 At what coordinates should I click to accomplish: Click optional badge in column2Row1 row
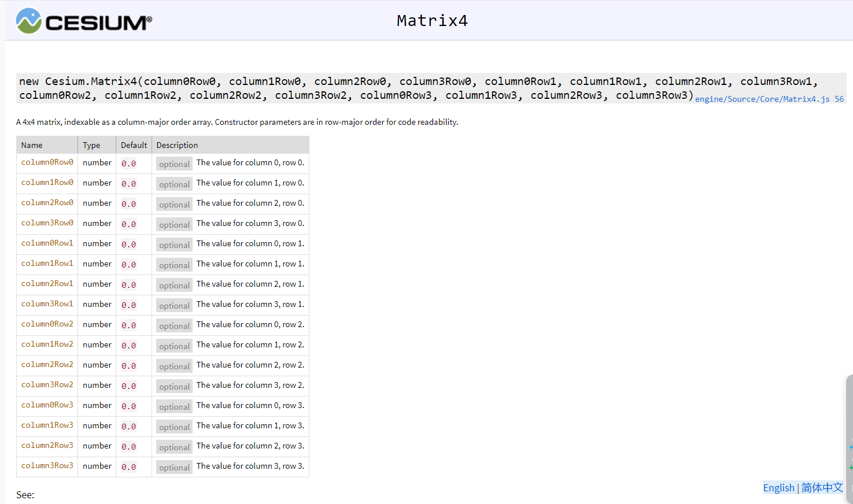point(174,286)
